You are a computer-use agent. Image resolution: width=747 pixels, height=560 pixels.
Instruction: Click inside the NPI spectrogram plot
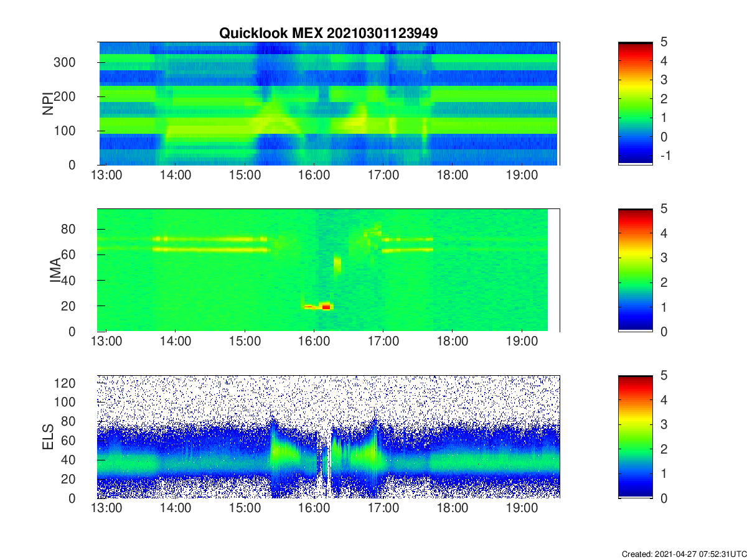[328, 103]
